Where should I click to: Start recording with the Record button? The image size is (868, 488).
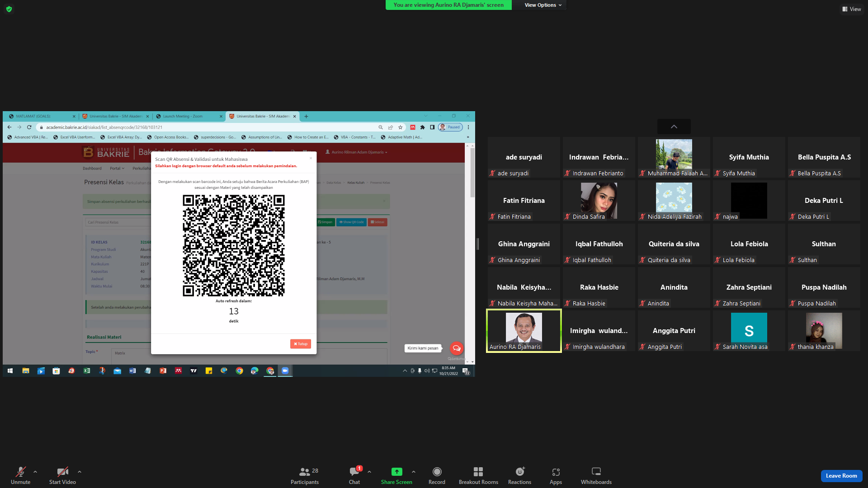437,475
